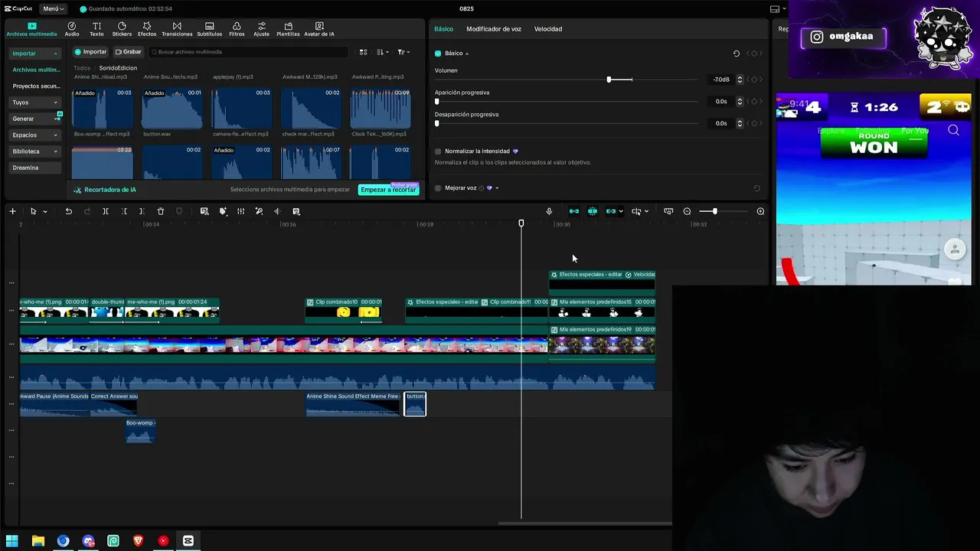Open the Recortadora de IA tool
The height and width of the screenshot is (551, 980).
pyautogui.click(x=105, y=190)
